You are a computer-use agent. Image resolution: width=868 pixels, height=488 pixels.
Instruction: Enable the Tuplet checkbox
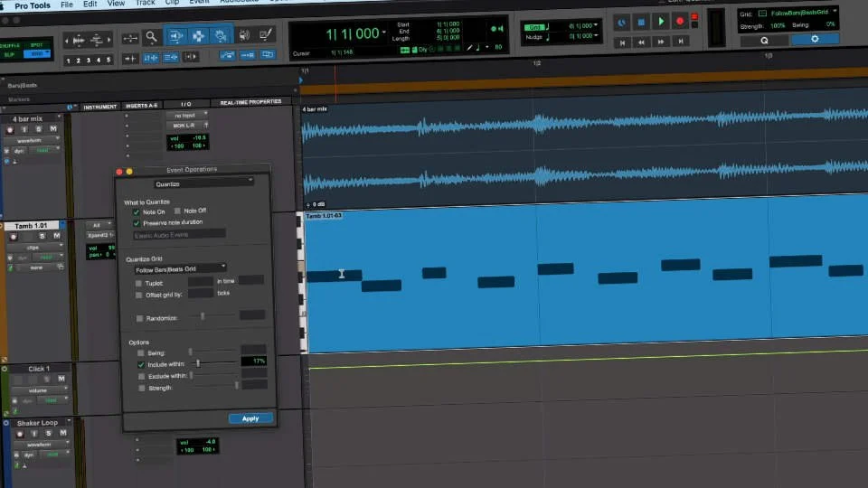[x=138, y=283]
